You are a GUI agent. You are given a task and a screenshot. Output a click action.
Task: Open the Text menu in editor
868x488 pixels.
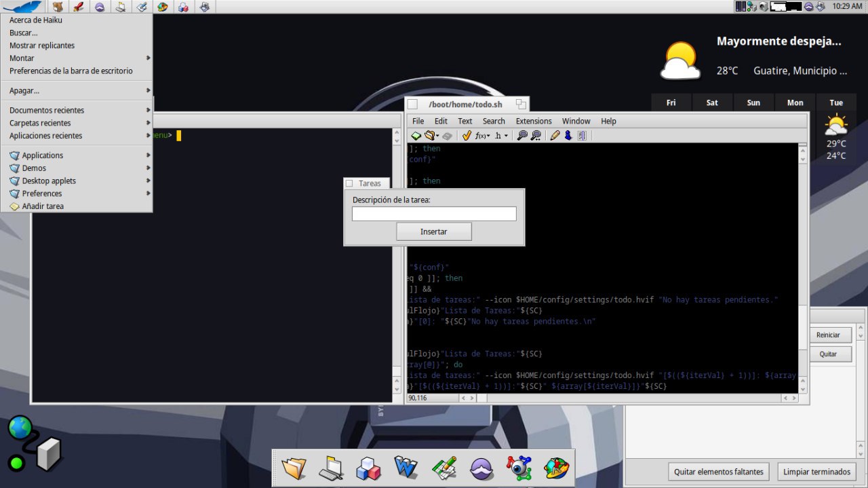[465, 121]
